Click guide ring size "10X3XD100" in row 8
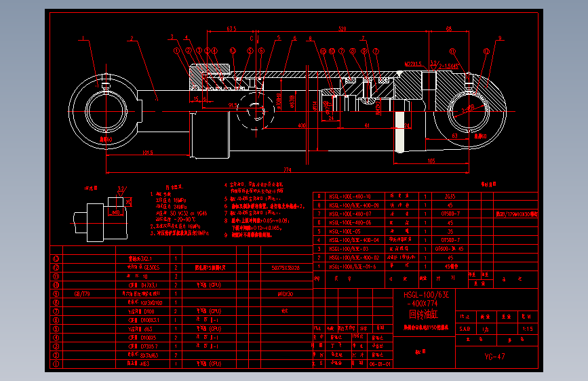Viewport: 588px width, 381px height. click(x=151, y=302)
